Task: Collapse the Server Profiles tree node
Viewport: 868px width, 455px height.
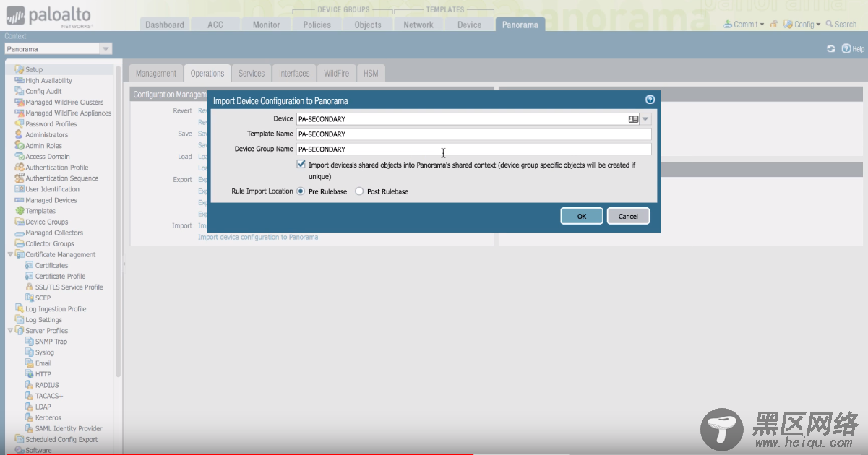Action: point(10,330)
